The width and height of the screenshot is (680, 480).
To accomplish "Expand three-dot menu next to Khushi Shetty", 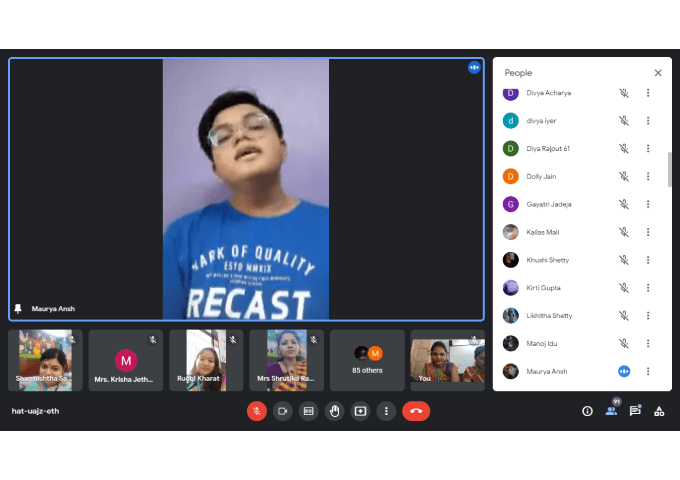I will 648,260.
